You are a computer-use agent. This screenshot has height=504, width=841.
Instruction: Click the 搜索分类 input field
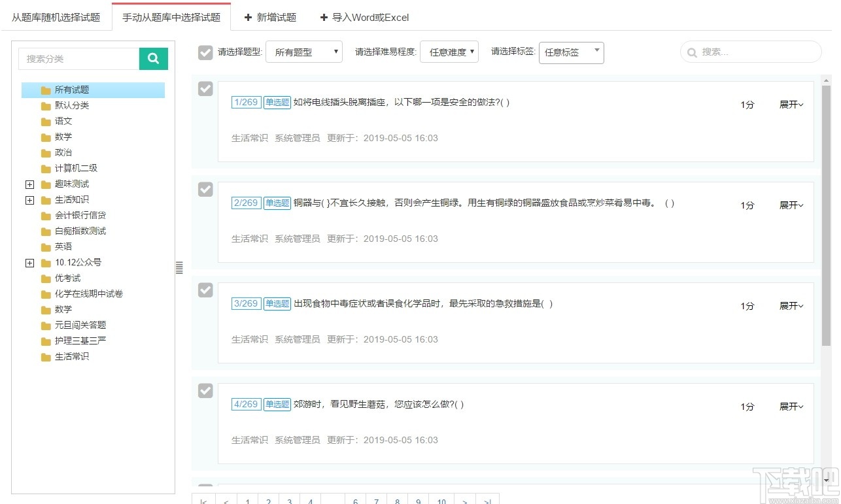point(78,58)
